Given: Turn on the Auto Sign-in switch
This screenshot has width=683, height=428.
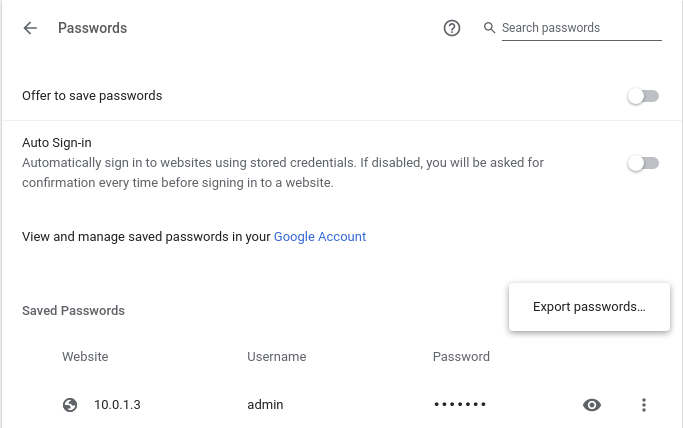Looking at the screenshot, I should tap(643, 163).
